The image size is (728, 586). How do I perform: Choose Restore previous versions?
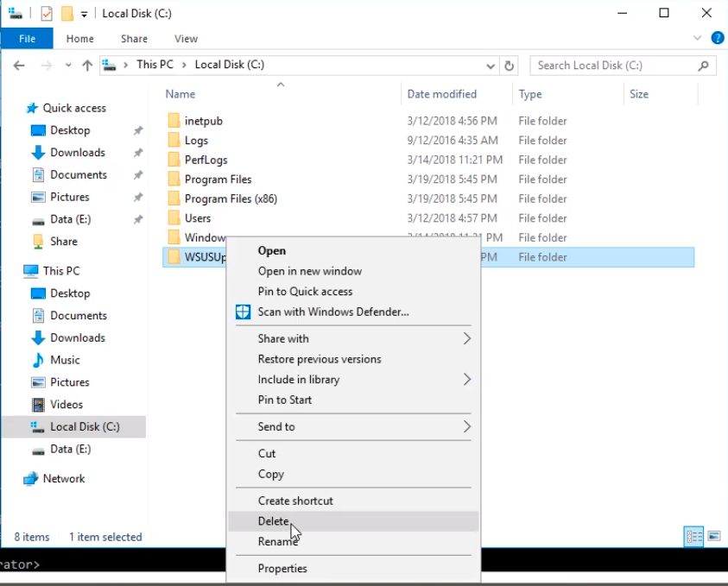click(353, 360)
